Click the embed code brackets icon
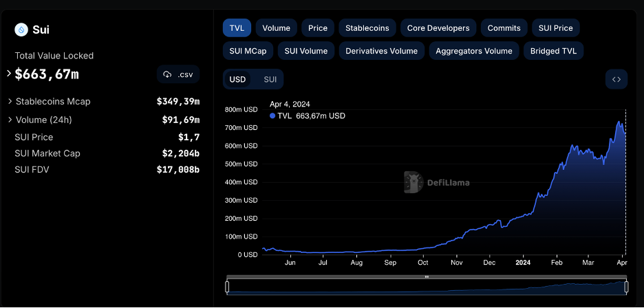Image resolution: width=644 pixels, height=308 pixels. click(x=616, y=79)
